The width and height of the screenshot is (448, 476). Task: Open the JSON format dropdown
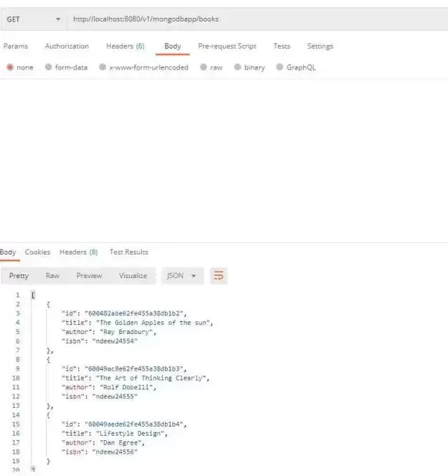pos(182,276)
